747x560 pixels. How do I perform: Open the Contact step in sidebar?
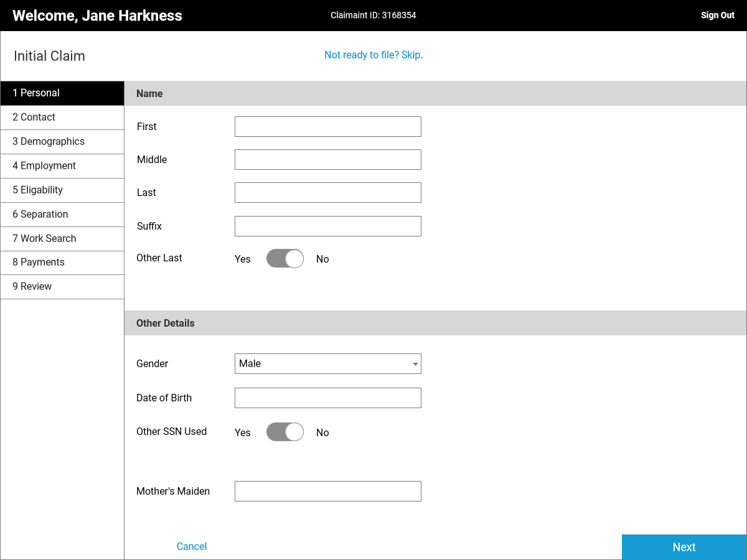62,117
